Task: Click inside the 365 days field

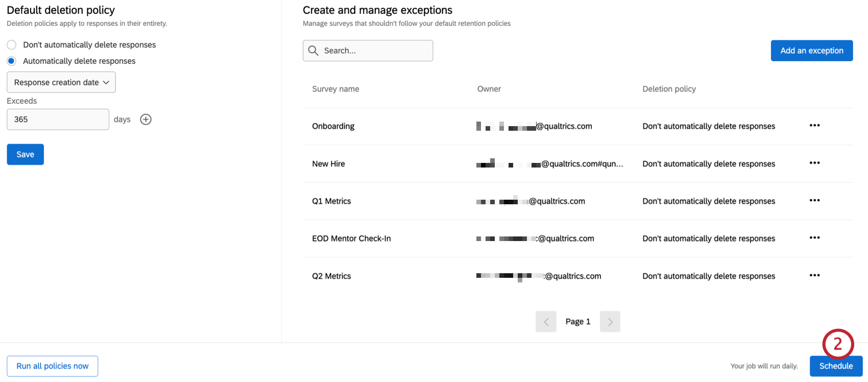Action: 58,119
